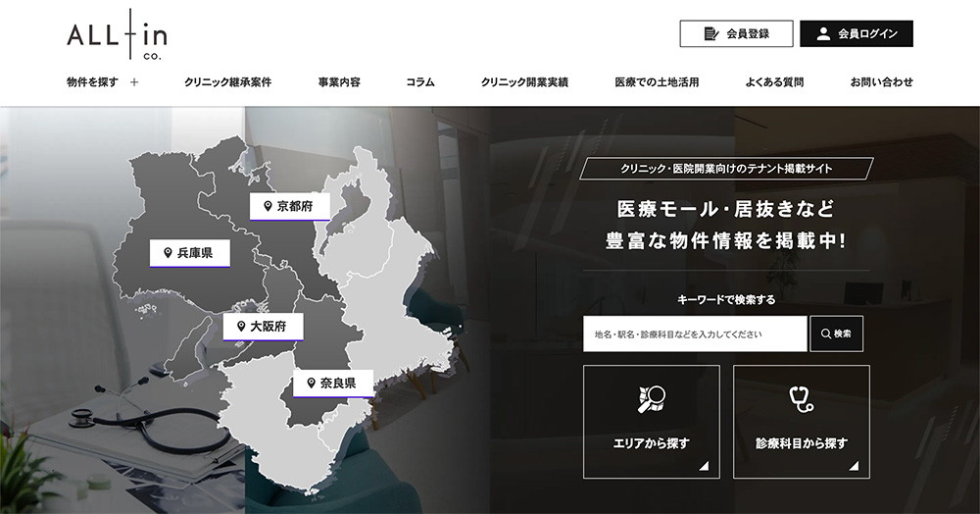980x514 pixels.
Task: Click the person icon in 会員ログイン
Action: tap(824, 33)
